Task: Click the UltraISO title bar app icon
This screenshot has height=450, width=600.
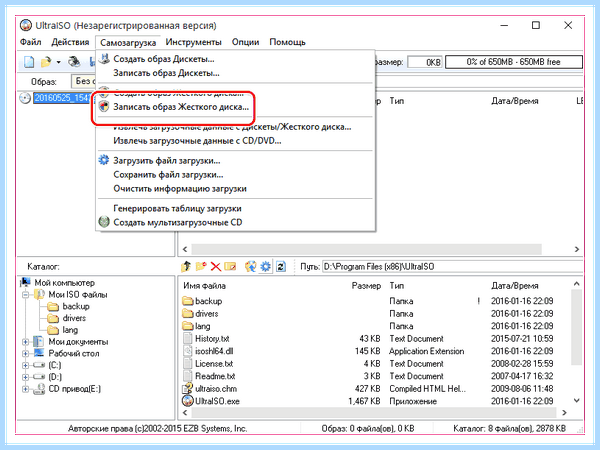Action: (x=26, y=26)
